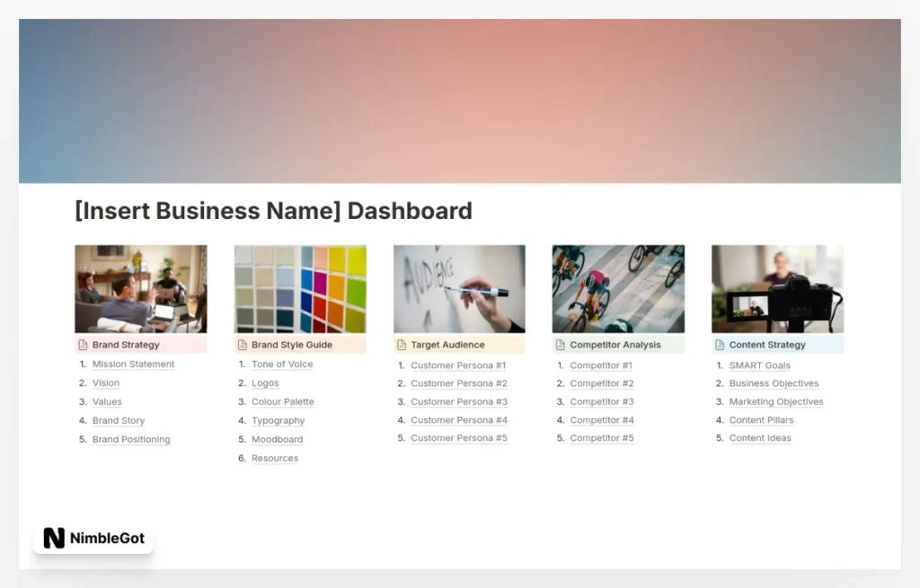This screenshot has height=588, width=920.
Task: Select Competitor #5 link
Action: [x=601, y=438]
